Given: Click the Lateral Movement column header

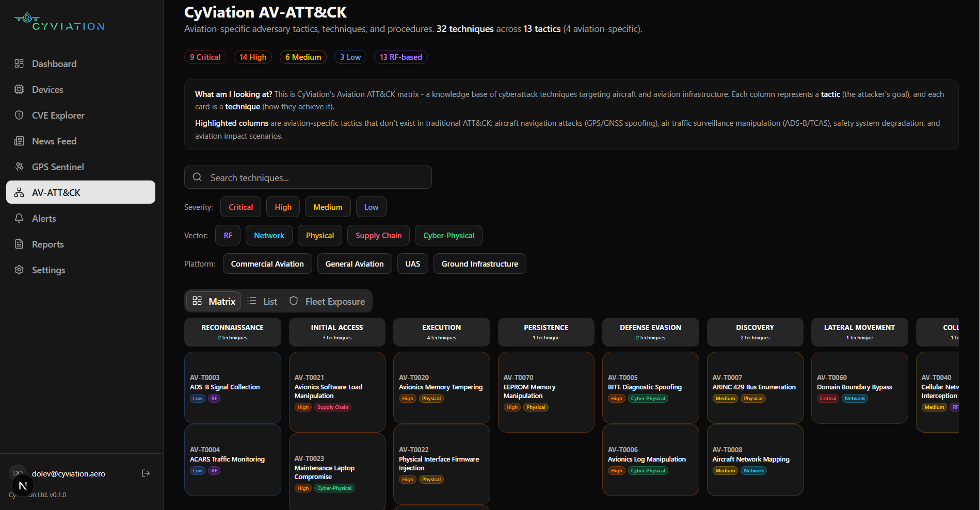Looking at the screenshot, I should [860, 332].
